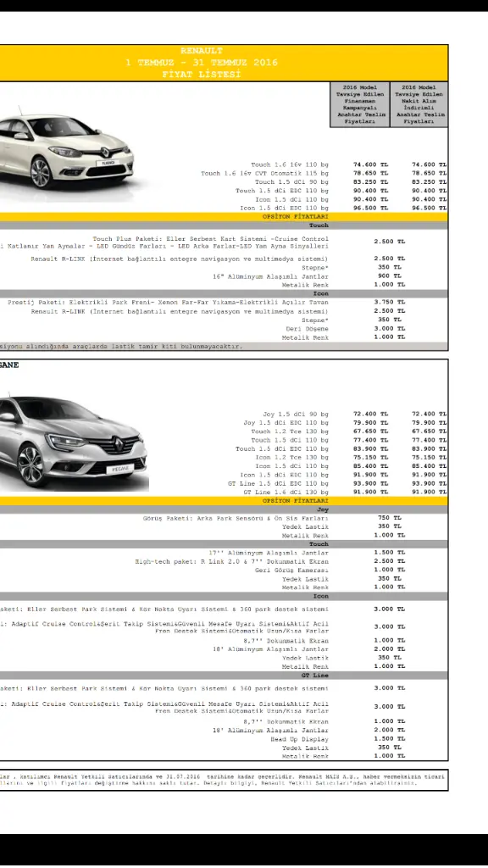
Task: Select the 'Geri Görüş Kamerası' option
Action: click(x=291, y=570)
